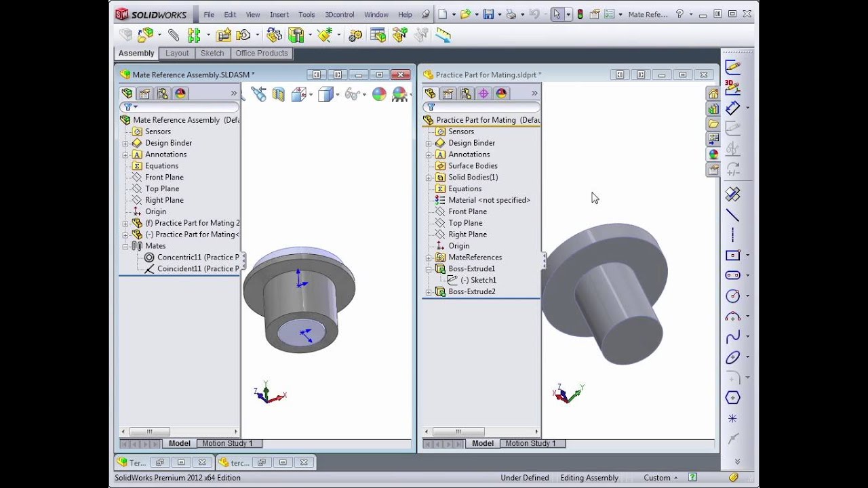This screenshot has height=488, width=868.
Task: Click the New document icon
Action: (x=443, y=14)
